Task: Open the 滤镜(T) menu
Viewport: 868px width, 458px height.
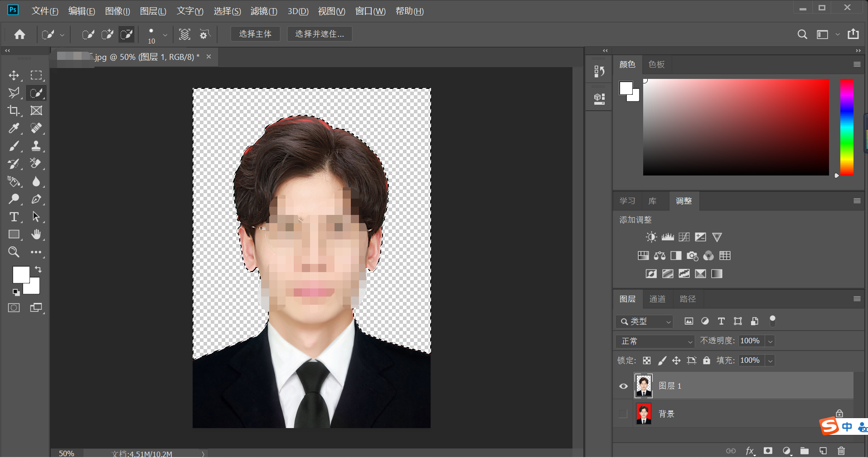Action: pyautogui.click(x=264, y=11)
